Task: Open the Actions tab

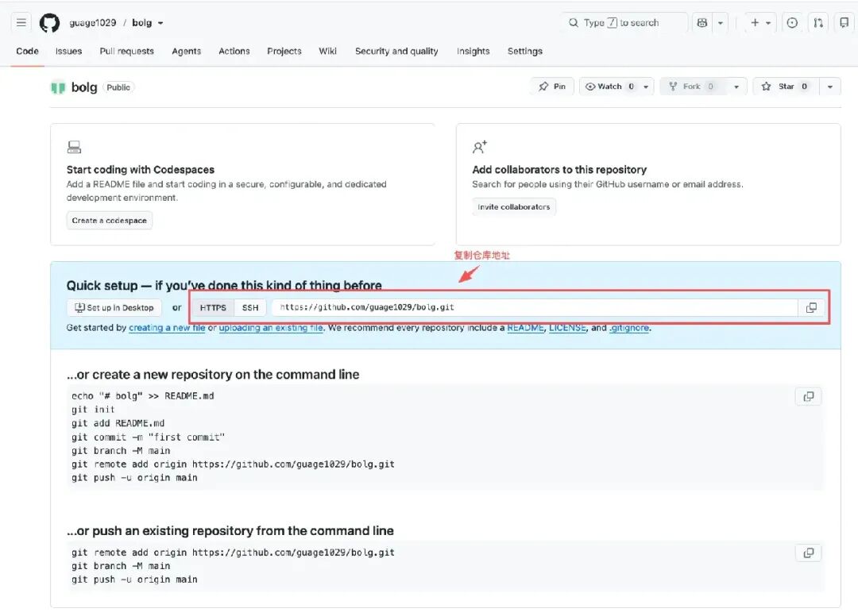Action: (234, 51)
